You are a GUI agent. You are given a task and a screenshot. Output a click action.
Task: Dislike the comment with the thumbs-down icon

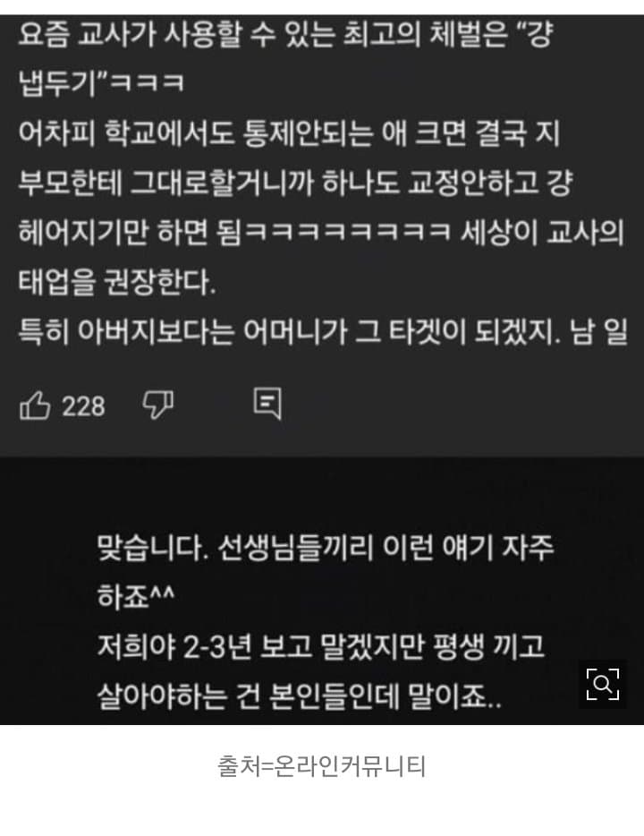coord(158,405)
